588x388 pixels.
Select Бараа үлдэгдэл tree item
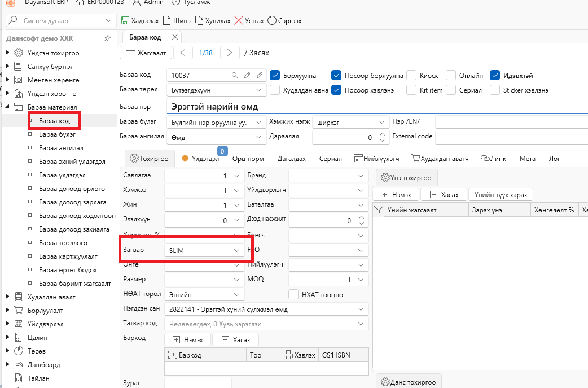62,175
